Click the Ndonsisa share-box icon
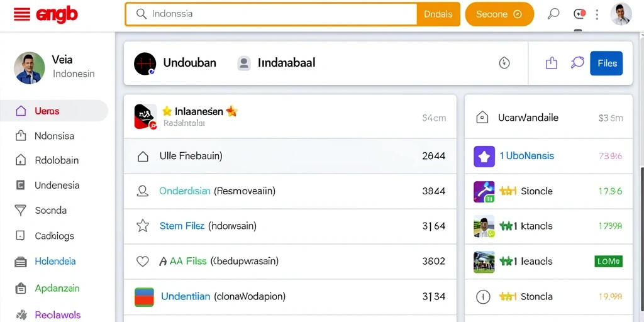 click(x=21, y=136)
